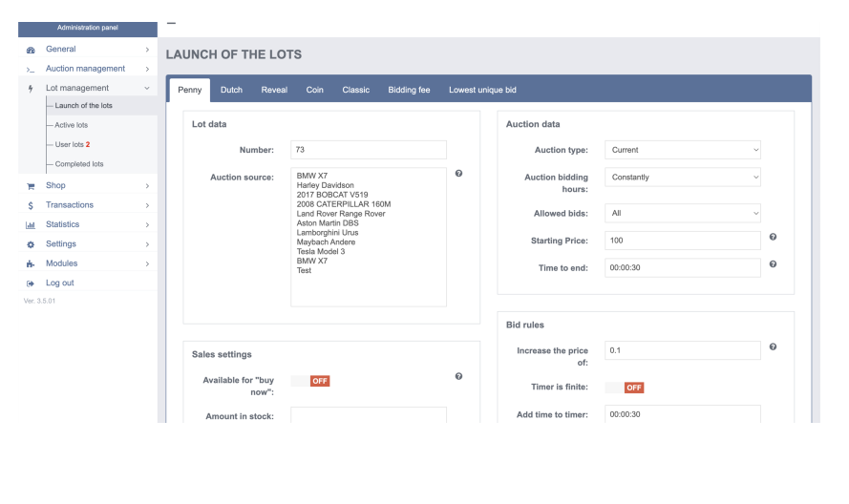849x504 pixels.
Task: Open Active lots submenu item
Action: [71, 125]
